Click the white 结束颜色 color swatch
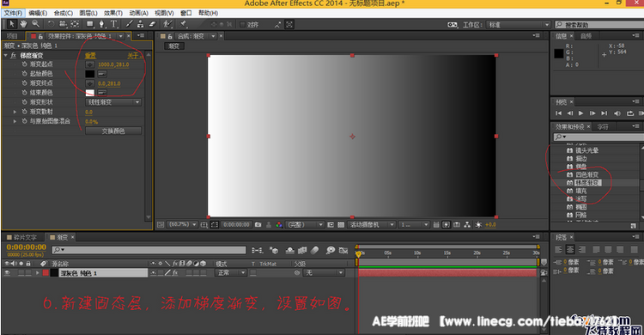This screenshot has width=644, height=335. coord(90,93)
